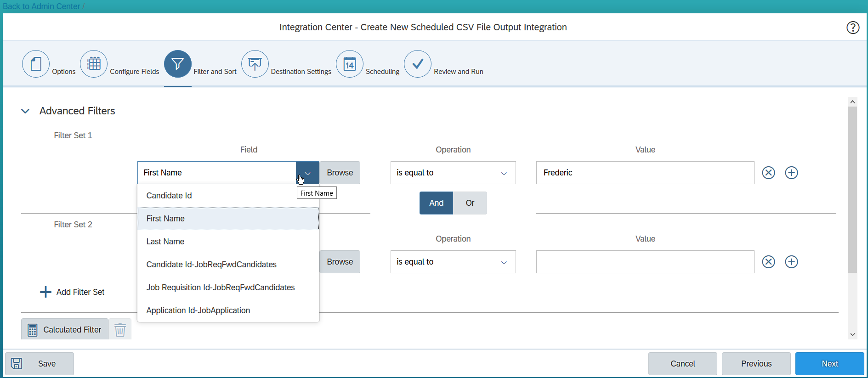Collapse the Advanced Filters section

point(25,111)
